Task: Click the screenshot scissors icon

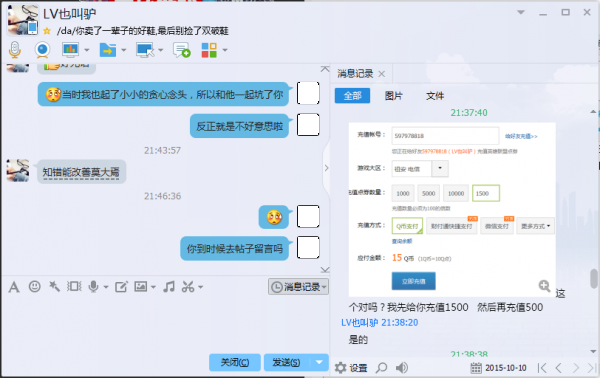Action: coord(188,287)
